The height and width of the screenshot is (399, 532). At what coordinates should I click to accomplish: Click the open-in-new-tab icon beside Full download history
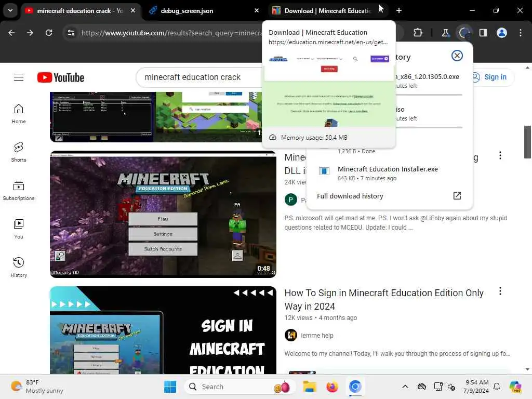tap(457, 196)
